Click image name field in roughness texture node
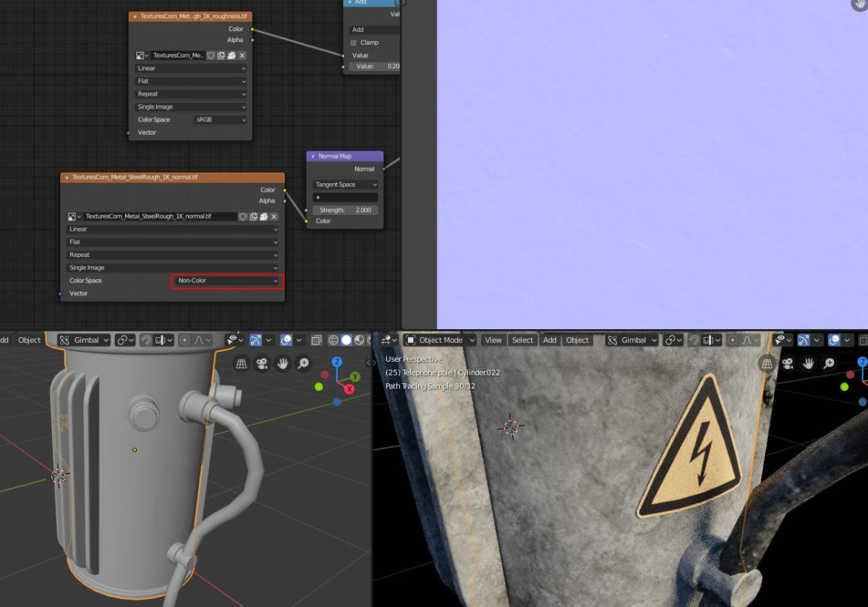Viewport: 868px width, 607px height. pyautogui.click(x=177, y=55)
